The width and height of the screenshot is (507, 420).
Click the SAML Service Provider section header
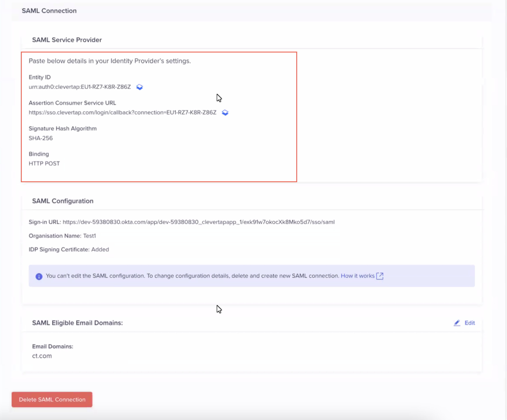tap(67, 40)
